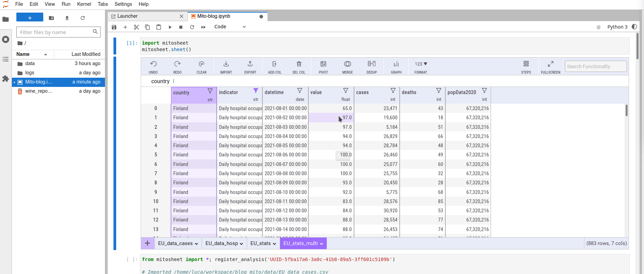Screen dimensions: 644x274
Task: Add a new sheet with plus button
Action: [x=148, y=243]
